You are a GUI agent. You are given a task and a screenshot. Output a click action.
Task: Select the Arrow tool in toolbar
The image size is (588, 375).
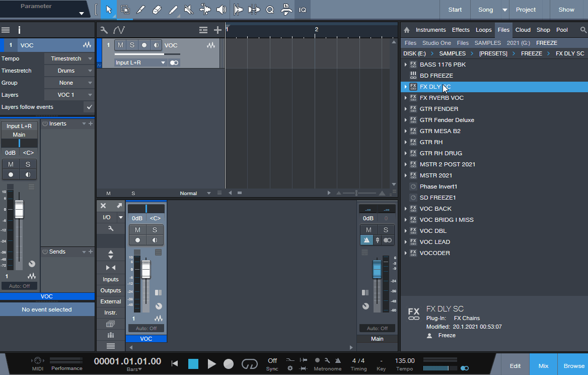pos(109,10)
